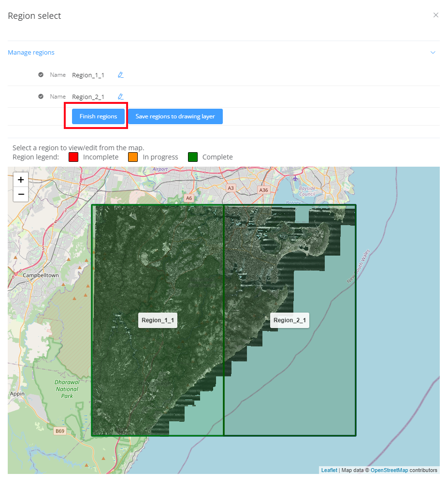Click the B69 road marker on map
Screen dimensions: 448x487
59,431
